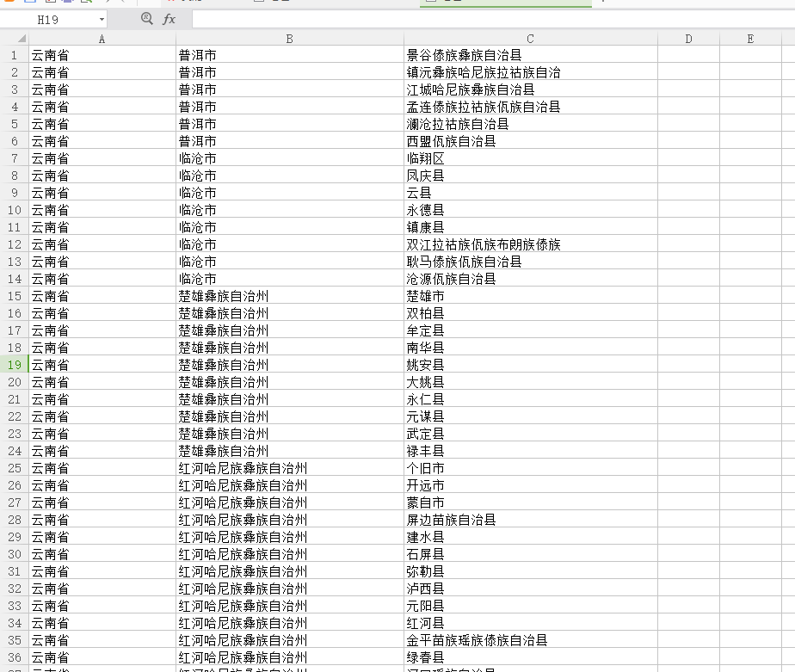
Task: Click cell 开远市
Action: 530,484
